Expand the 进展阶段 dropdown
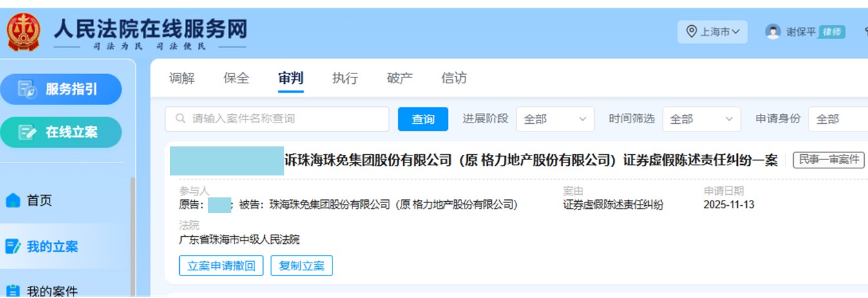 [x=555, y=119]
